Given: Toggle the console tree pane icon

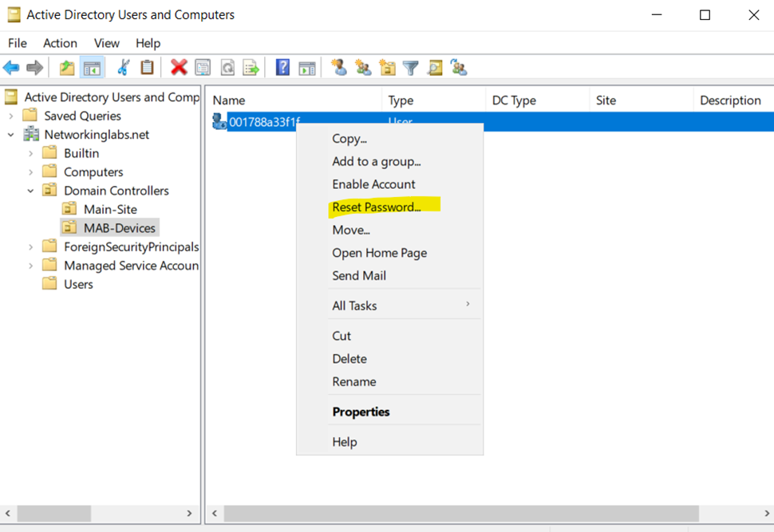Looking at the screenshot, I should coord(92,68).
